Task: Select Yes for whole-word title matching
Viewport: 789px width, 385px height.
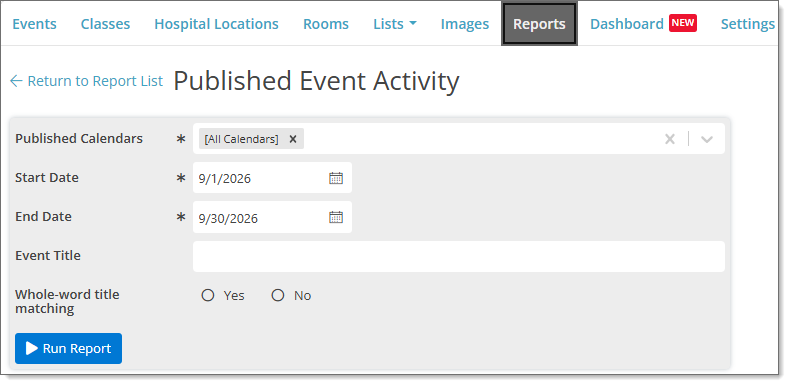Action: point(208,295)
